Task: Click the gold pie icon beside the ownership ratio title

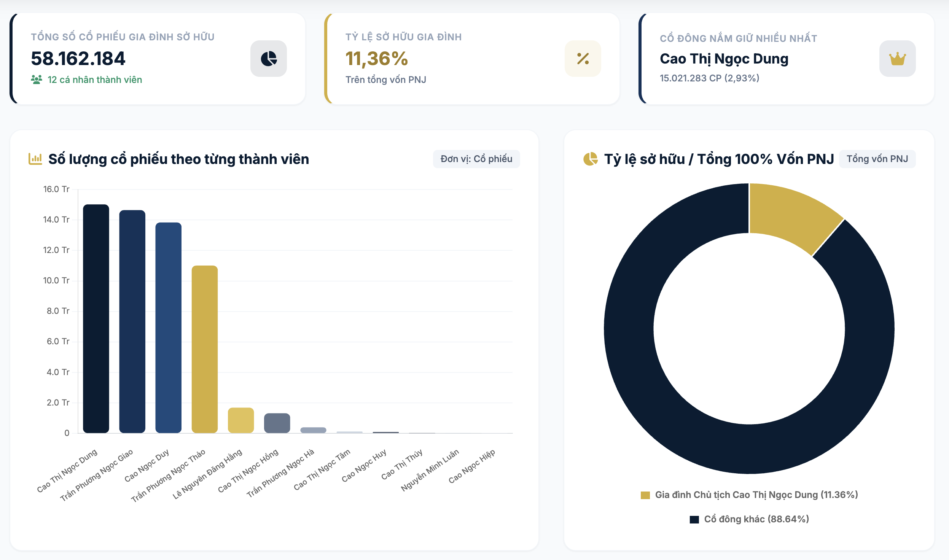Action: point(591,159)
